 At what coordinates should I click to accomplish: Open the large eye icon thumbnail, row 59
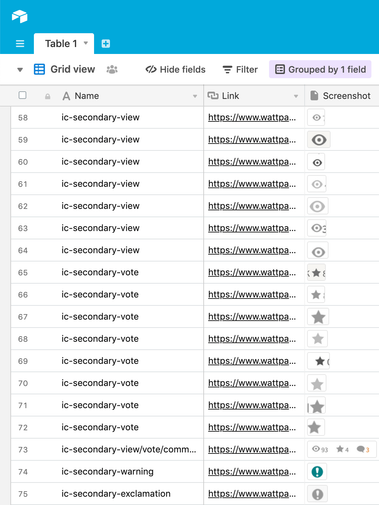[319, 140]
